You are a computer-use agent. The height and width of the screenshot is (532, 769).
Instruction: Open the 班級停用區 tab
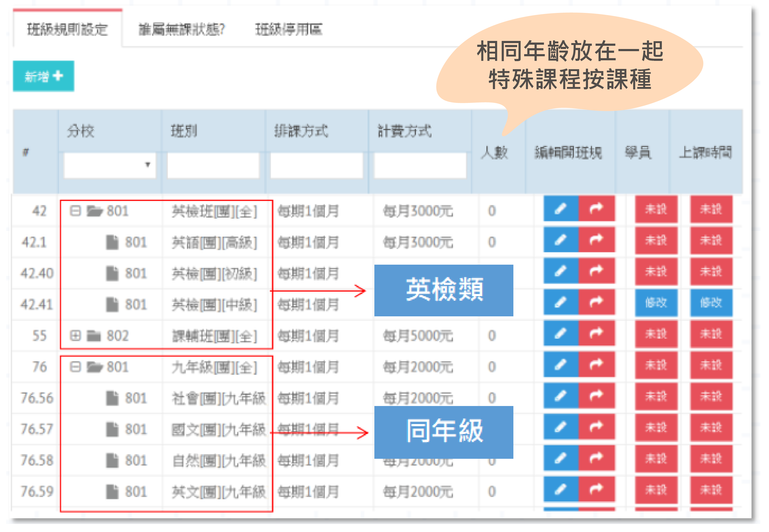coord(289,29)
